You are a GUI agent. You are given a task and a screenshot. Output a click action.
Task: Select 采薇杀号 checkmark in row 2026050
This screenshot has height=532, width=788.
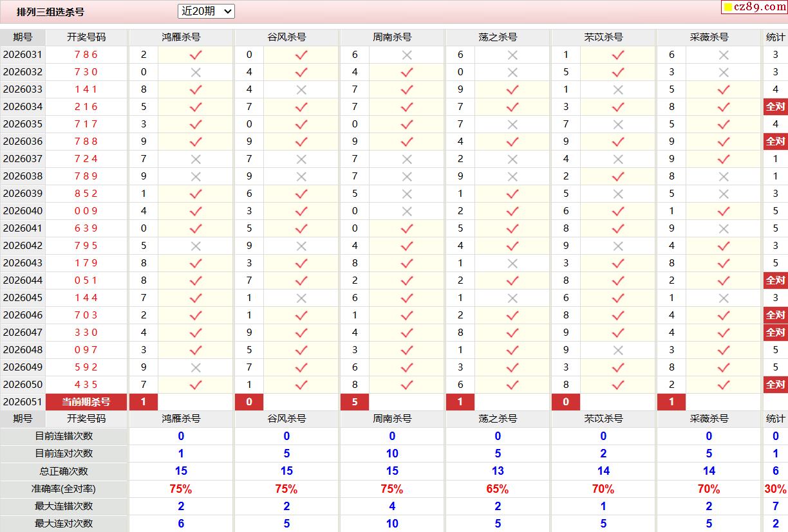coord(724,385)
